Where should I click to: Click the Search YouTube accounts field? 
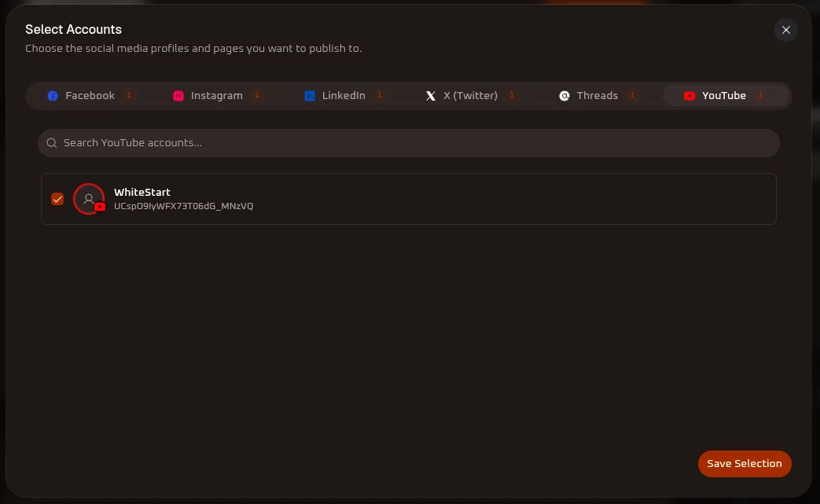pyautogui.click(x=409, y=143)
